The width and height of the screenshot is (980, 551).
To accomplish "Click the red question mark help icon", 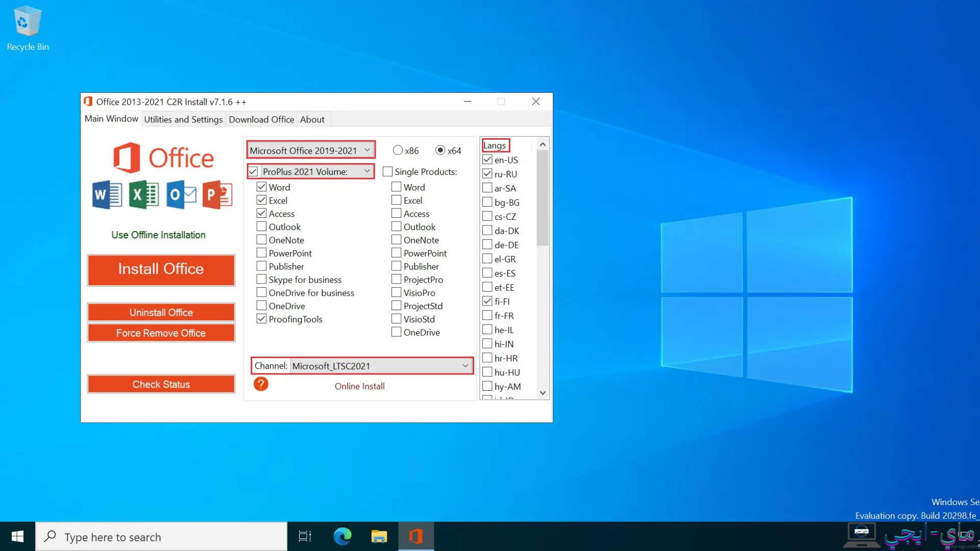I will pos(261,384).
